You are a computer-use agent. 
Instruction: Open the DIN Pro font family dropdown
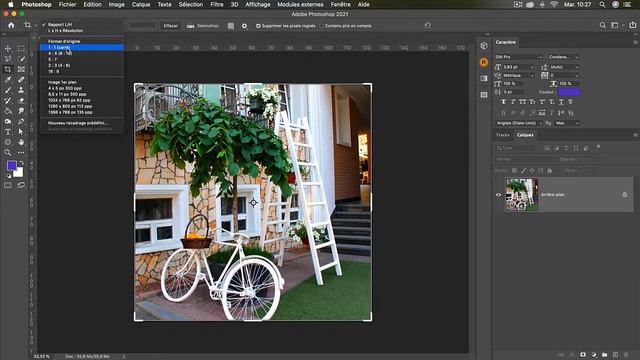pos(540,57)
